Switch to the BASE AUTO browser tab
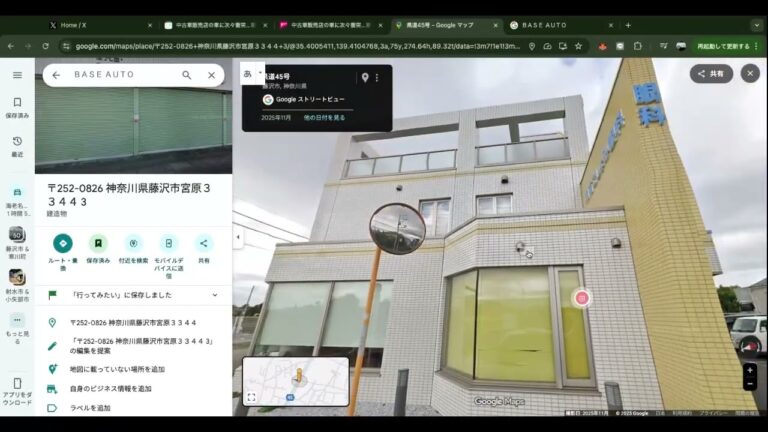The width and height of the screenshot is (768, 432). click(x=560, y=25)
